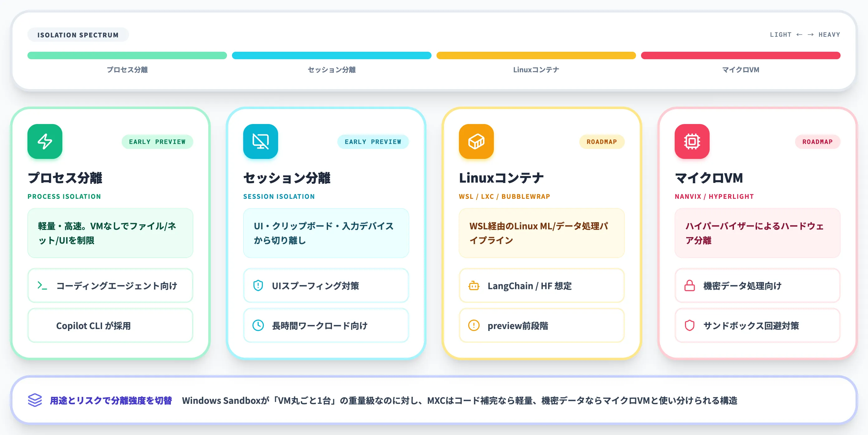Click the robot icon beside LangChain / HF 想定
Viewport: 868px width, 435px height.
tap(474, 286)
